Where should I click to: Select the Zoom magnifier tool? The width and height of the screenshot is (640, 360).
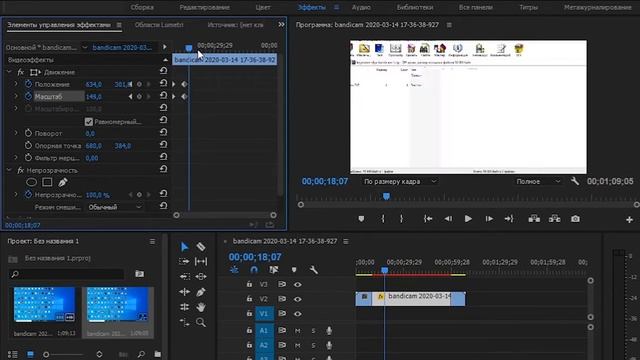[x=200, y=322]
